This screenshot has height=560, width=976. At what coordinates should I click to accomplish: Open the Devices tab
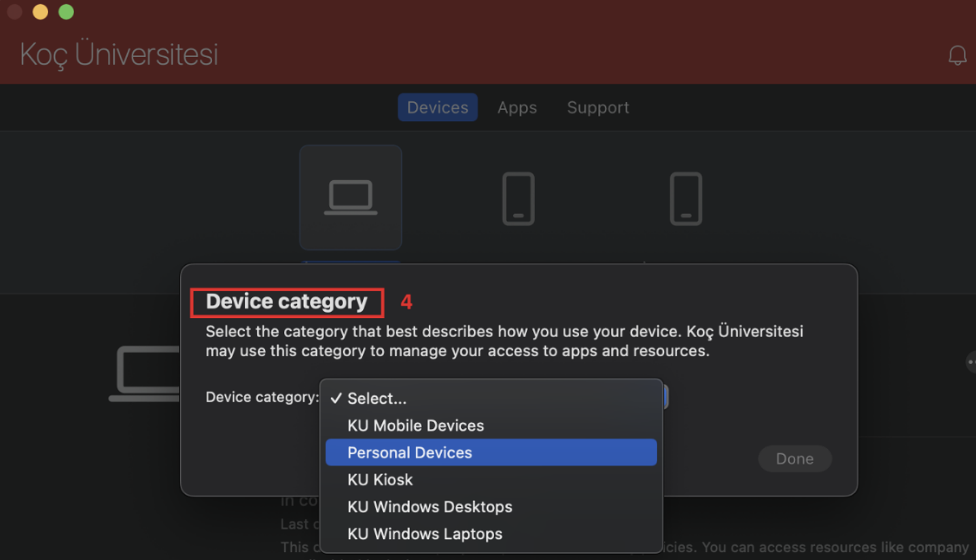click(437, 107)
